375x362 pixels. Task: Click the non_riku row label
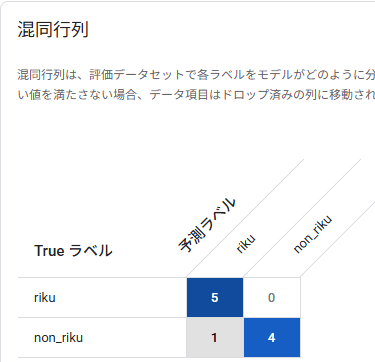(x=58, y=338)
